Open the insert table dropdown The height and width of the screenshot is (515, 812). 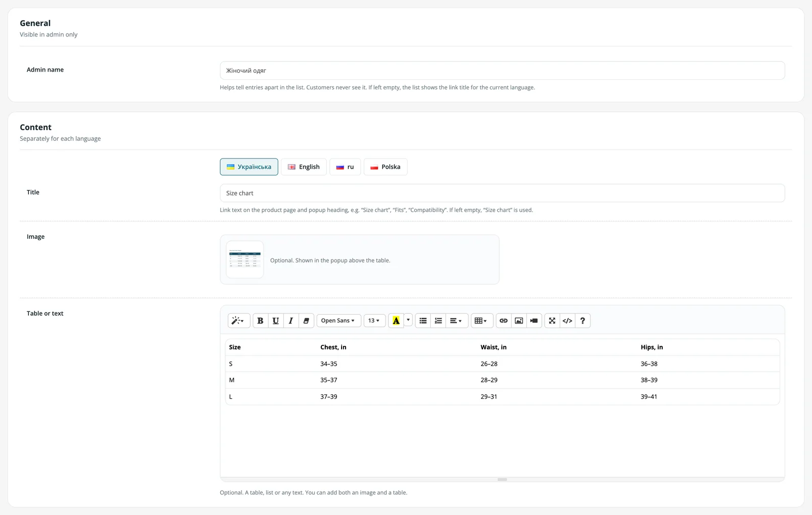(x=481, y=320)
